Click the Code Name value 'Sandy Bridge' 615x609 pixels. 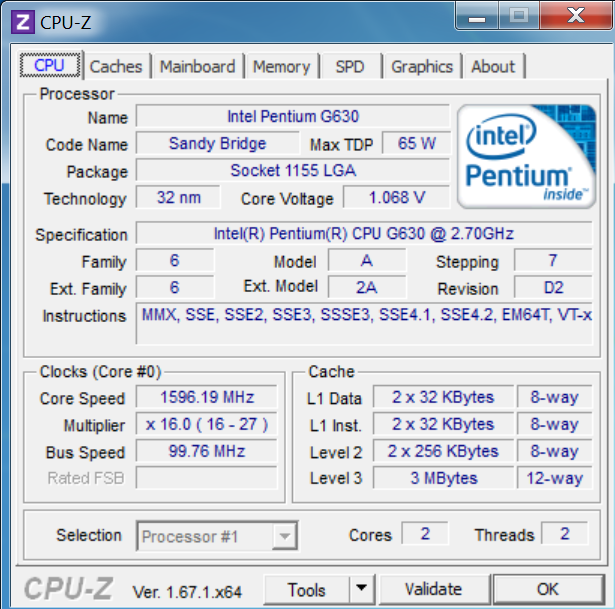pyautogui.click(x=217, y=144)
